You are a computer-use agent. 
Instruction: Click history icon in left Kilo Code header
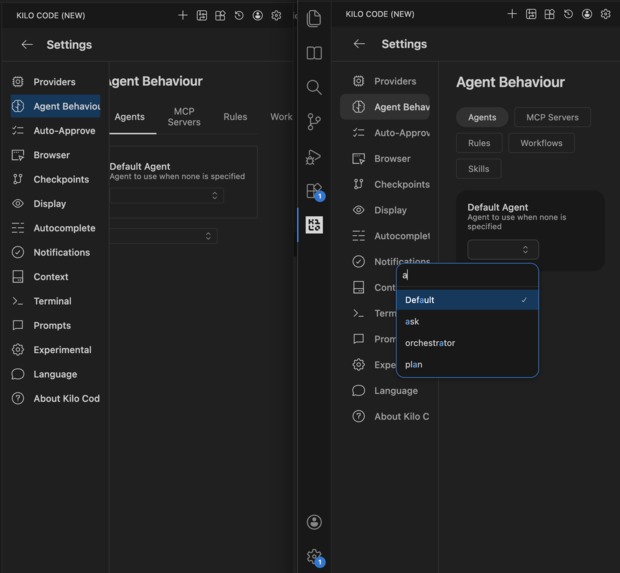239,15
